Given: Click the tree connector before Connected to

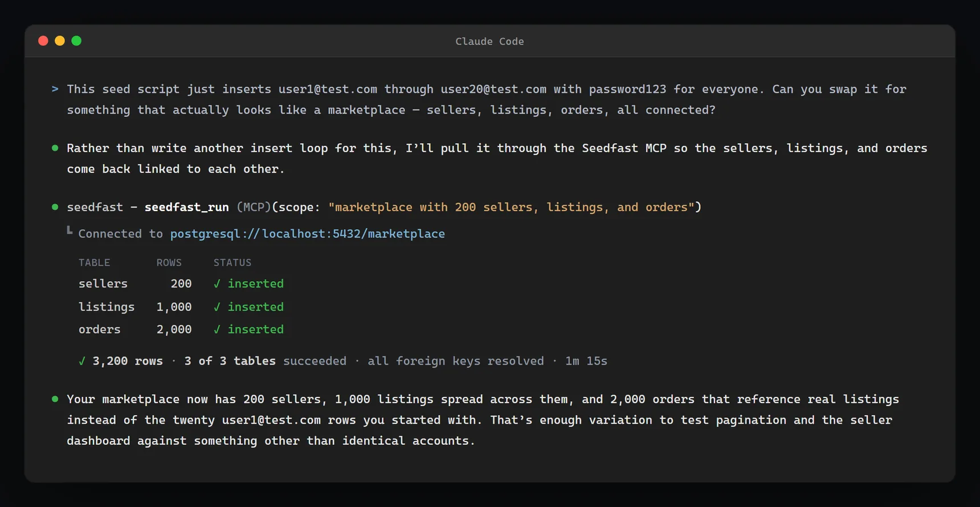Looking at the screenshot, I should (70, 230).
